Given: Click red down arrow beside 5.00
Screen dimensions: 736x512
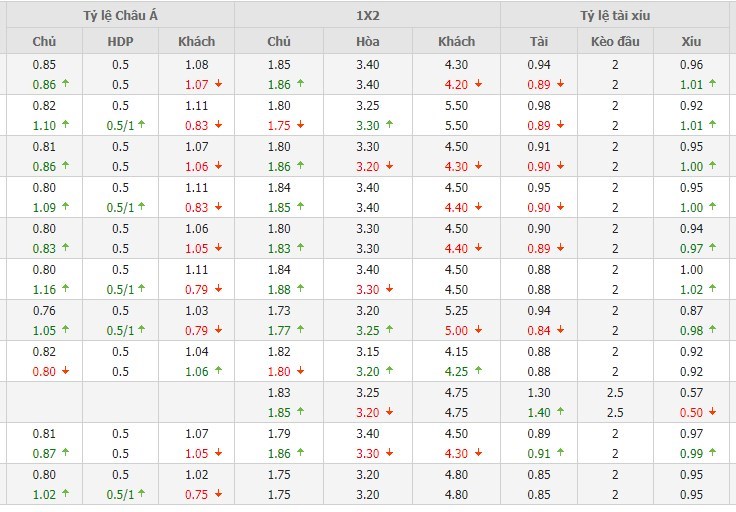Looking at the screenshot, I should [x=478, y=330].
